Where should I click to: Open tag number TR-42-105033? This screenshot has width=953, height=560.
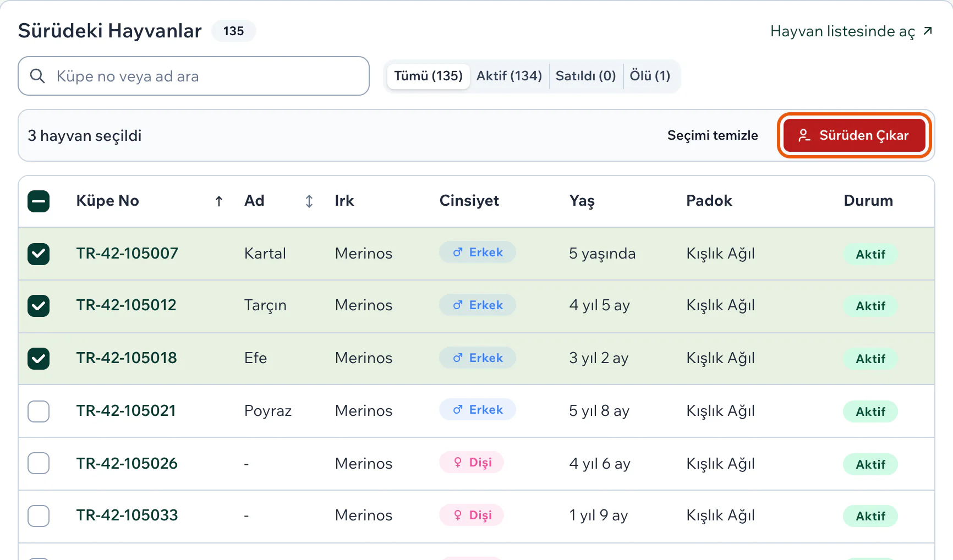click(x=127, y=515)
